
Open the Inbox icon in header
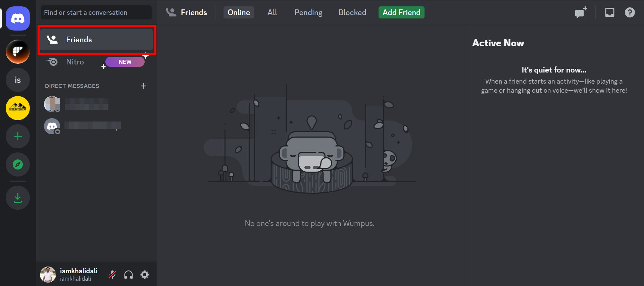[x=610, y=12]
